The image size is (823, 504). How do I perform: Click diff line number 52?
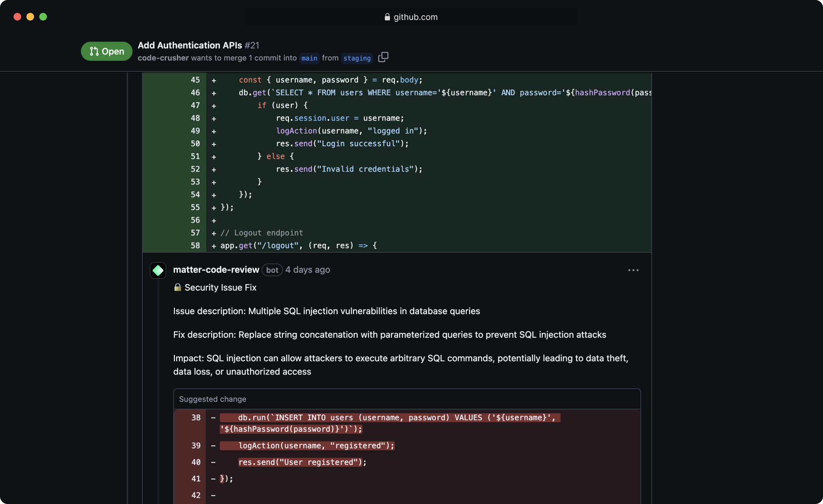pos(195,169)
